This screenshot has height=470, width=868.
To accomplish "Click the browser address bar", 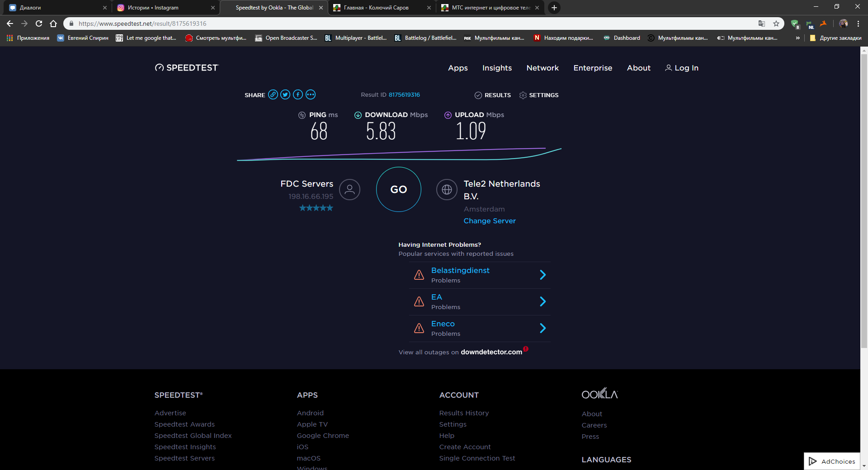I will coord(407,23).
